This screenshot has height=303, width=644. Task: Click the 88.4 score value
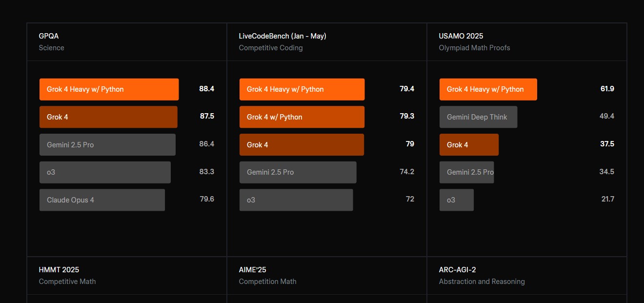[207, 89]
